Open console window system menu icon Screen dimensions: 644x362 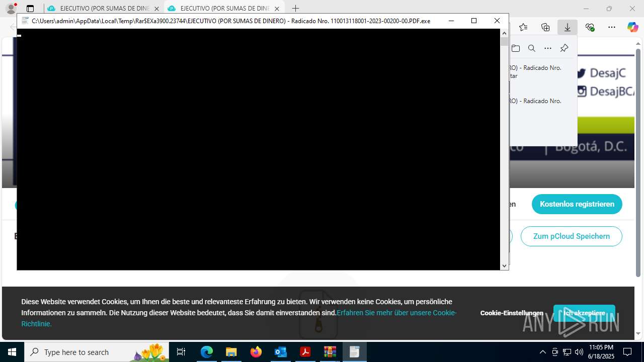(25, 21)
